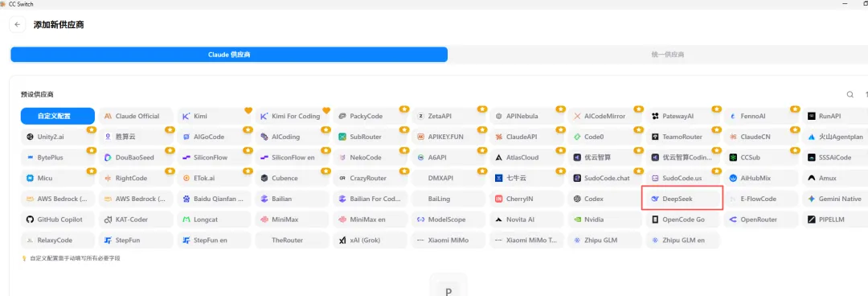Screen dimensions: 868x296
Task: Click the PatewayAI four-dot logo
Action: pos(655,117)
